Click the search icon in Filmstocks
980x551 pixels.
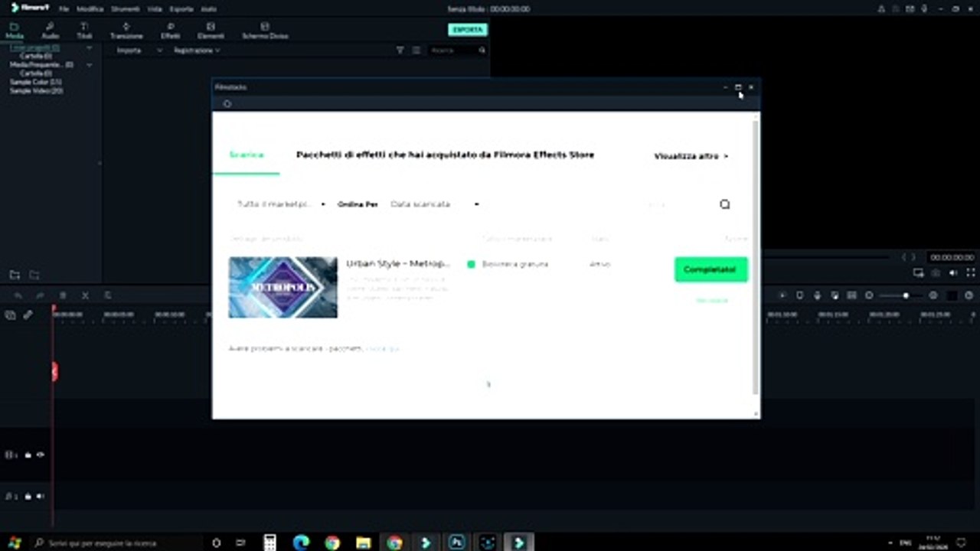point(725,204)
